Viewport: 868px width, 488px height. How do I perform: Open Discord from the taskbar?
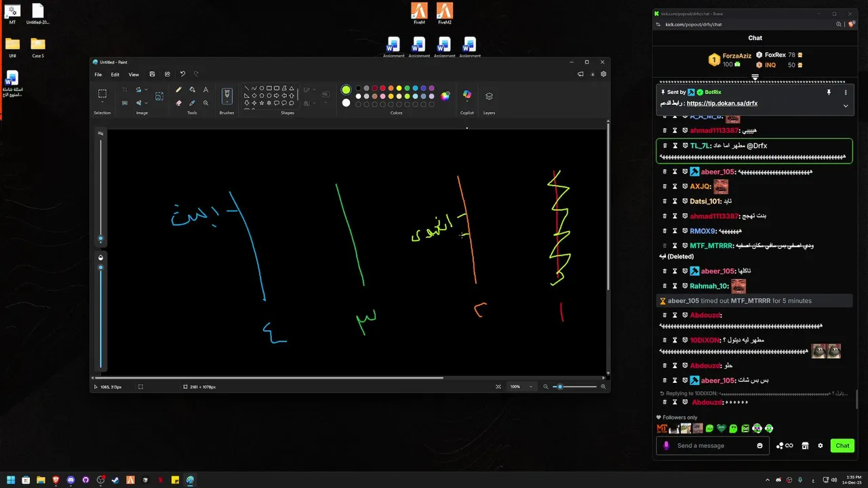71,480
